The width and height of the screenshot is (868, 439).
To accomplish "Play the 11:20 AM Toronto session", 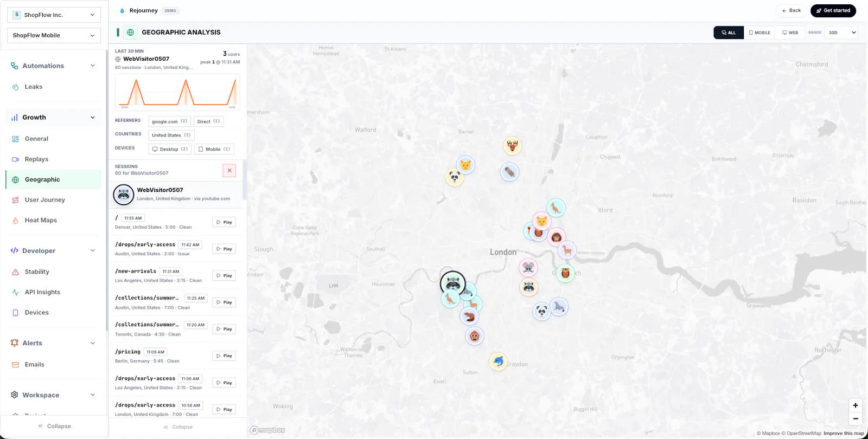I will click(x=224, y=329).
